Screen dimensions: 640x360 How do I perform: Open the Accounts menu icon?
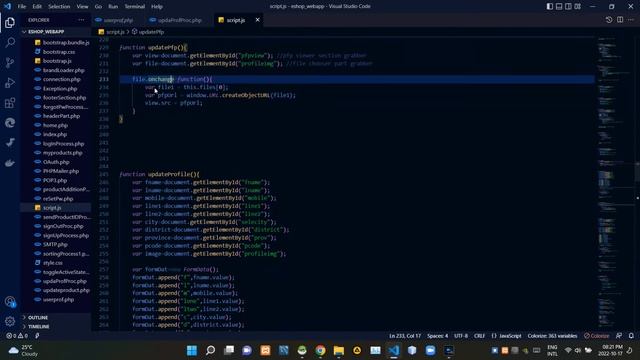point(10,302)
